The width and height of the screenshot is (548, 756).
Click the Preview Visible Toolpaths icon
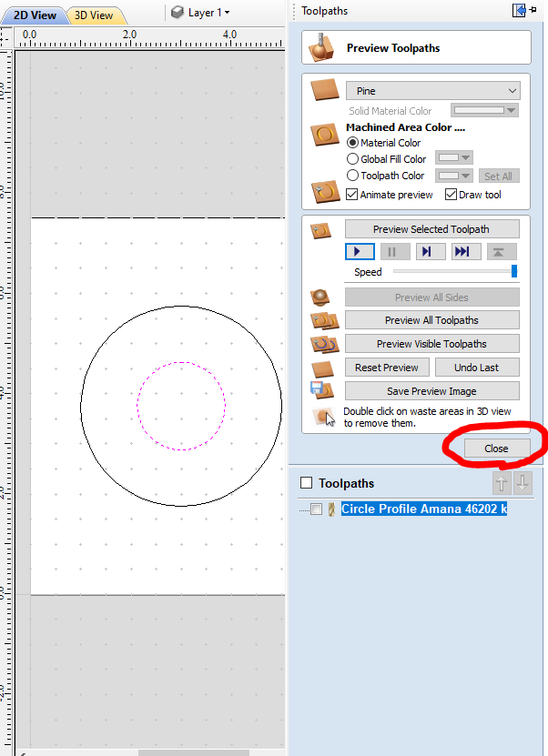point(325,344)
